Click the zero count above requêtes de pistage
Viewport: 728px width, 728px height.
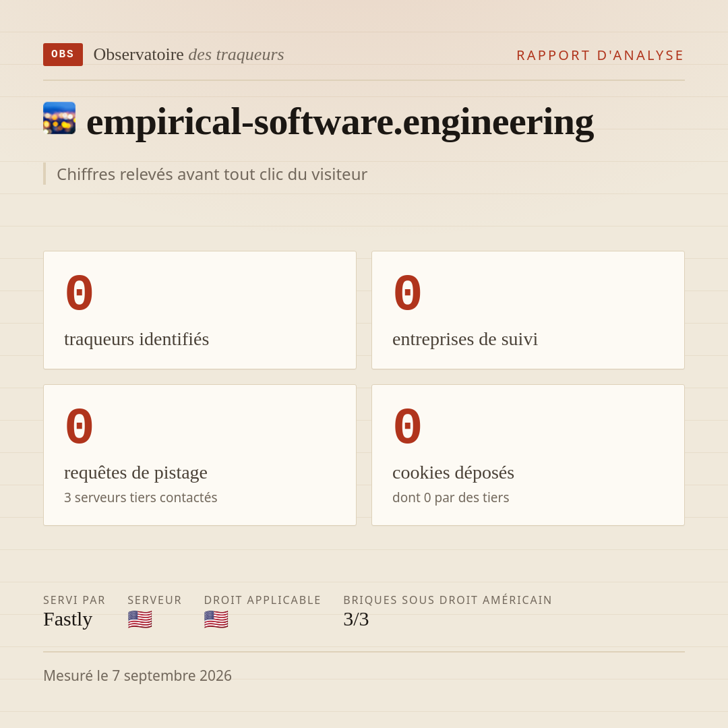tap(80, 426)
